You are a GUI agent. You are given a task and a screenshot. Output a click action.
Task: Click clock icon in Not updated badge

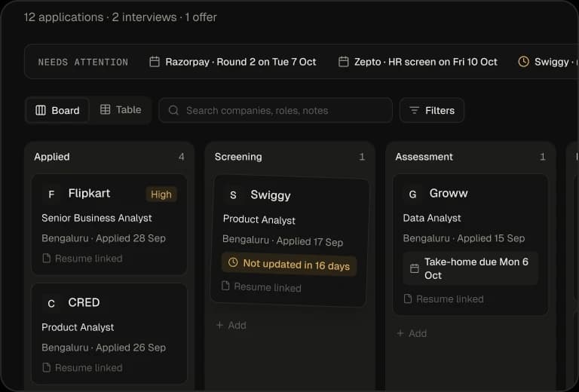[x=233, y=262]
